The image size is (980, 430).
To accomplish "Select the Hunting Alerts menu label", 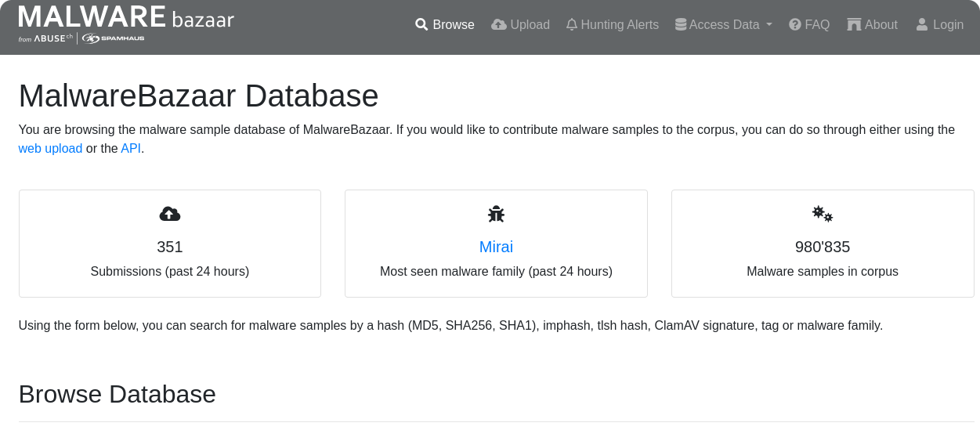I will pyautogui.click(x=620, y=24).
